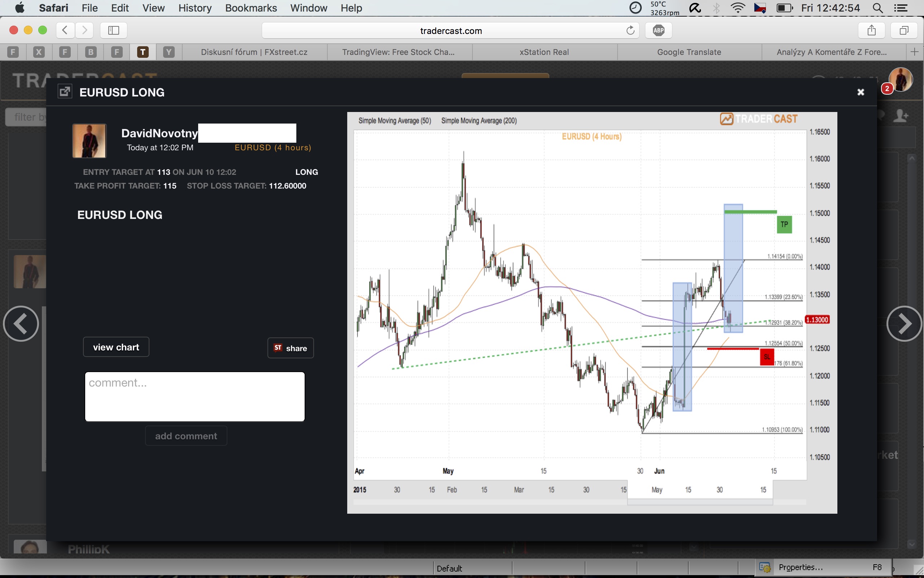Screen dimensions: 924x578
Task: Go to next idea with right arrow
Action: tap(904, 324)
